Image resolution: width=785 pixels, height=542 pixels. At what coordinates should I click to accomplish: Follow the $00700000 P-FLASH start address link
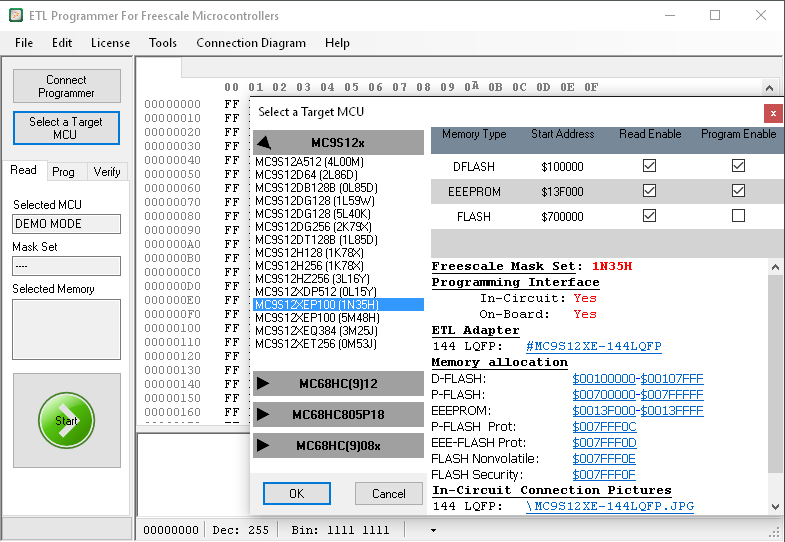604,395
